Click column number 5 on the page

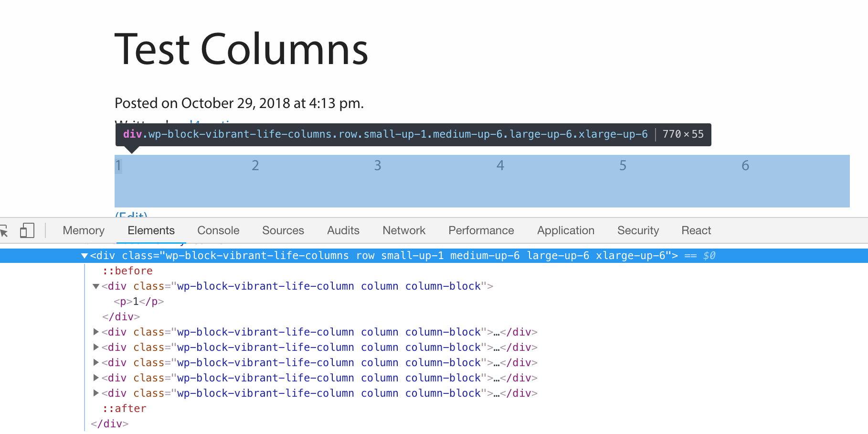(x=623, y=165)
